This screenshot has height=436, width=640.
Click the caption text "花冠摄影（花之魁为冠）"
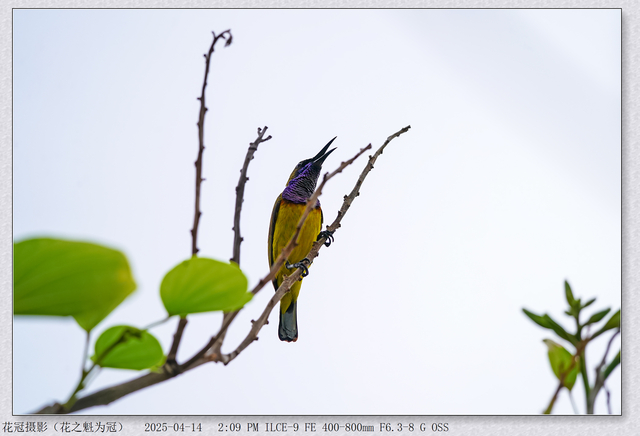pyautogui.click(x=63, y=427)
